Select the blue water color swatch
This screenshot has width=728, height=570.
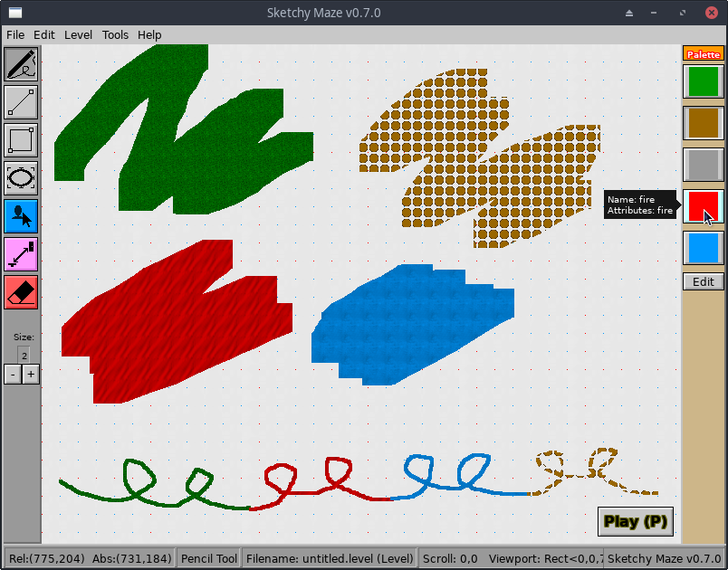point(703,248)
